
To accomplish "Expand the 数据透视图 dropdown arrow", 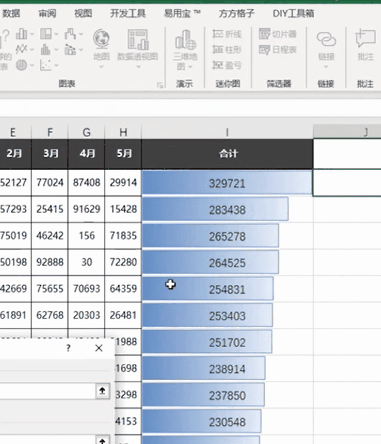I will [138, 67].
